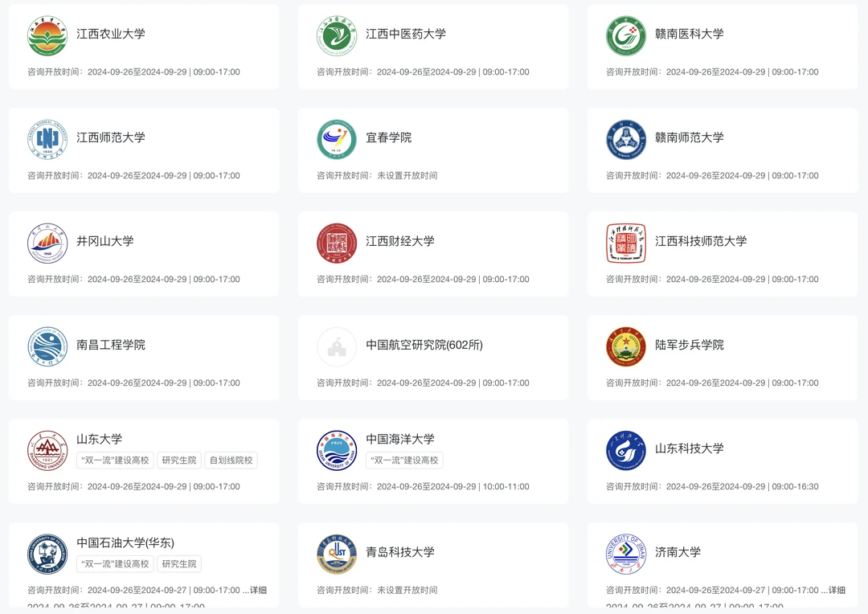This screenshot has width=868, height=614.
Task: Open the 陆军步兵学院 school name
Action: pos(690,345)
